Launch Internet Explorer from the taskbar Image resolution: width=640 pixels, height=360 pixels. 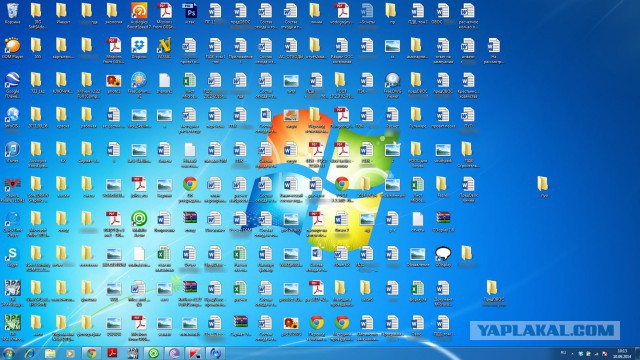pyautogui.click(x=29, y=353)
